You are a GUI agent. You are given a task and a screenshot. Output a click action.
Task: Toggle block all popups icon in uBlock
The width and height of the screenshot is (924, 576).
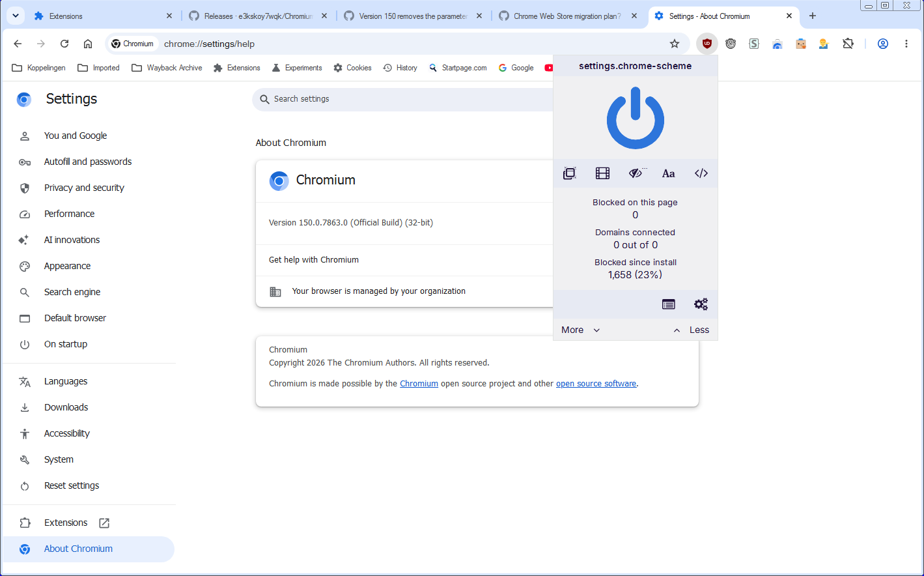pyautogui.click(x=570, y=173)
